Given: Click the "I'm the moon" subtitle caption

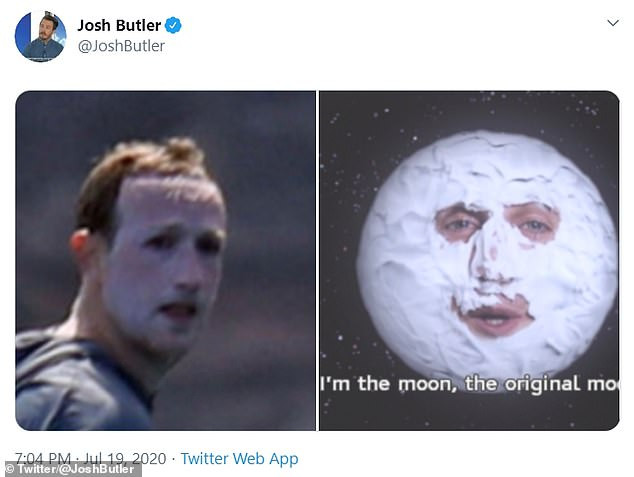Looking at the screenshot, I should (469, 384).
